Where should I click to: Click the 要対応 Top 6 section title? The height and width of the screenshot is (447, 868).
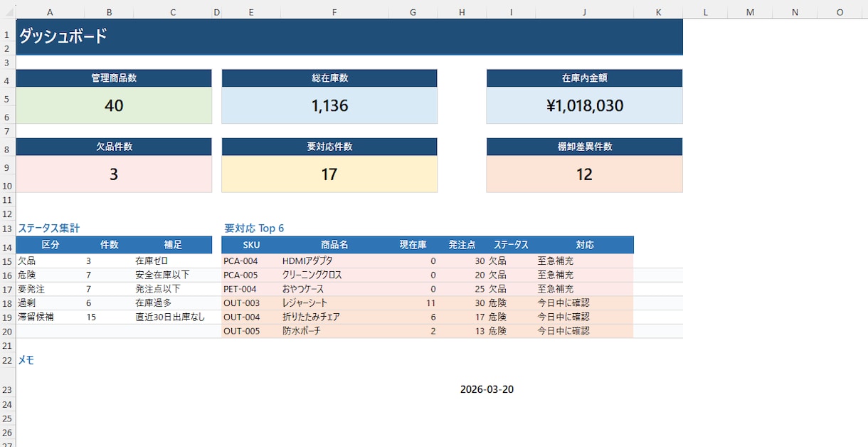click(x=254, y=228)
